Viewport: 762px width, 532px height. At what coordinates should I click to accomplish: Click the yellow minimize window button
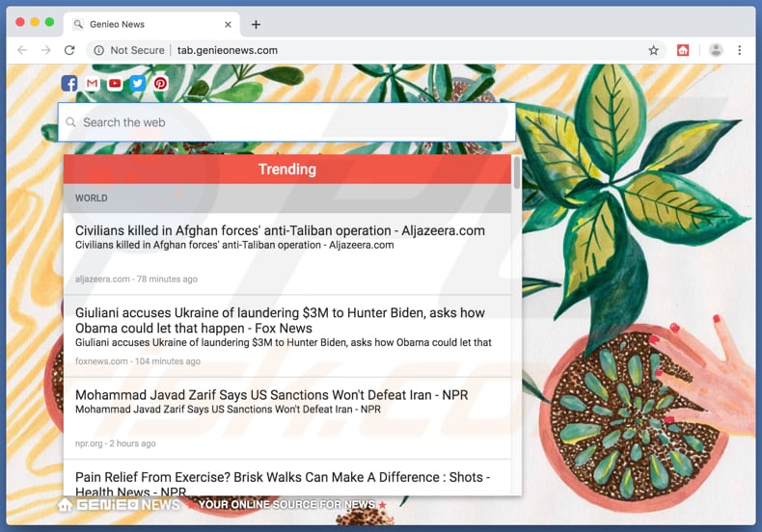click(x=35, y=22)
